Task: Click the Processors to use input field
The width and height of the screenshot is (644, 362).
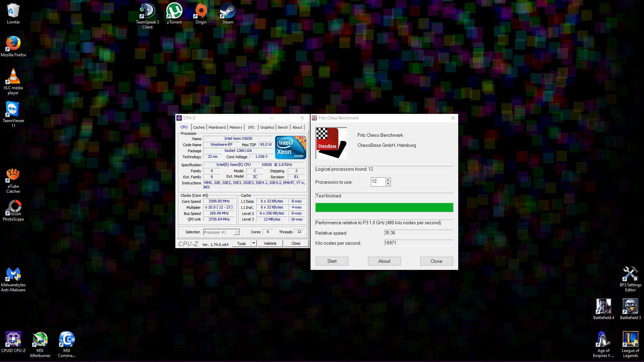Action: (378, 182)
